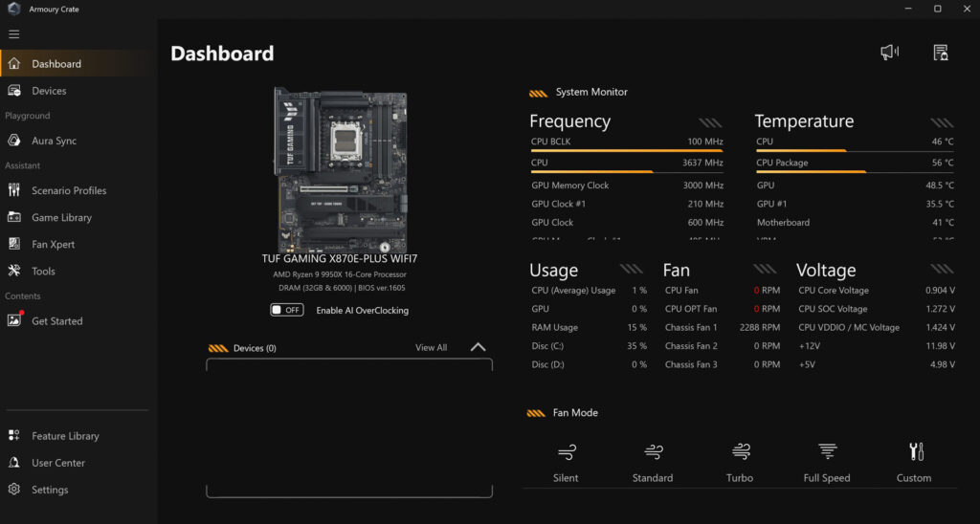Collapse the Devices panel chevron
980x524 pixels.
[x=478, y=347]
